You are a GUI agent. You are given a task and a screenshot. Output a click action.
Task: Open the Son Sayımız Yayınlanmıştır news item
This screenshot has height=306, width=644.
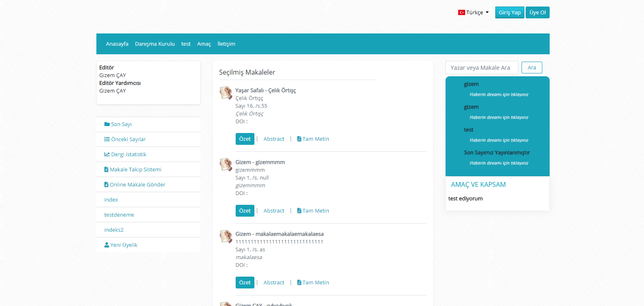point(497,153)
